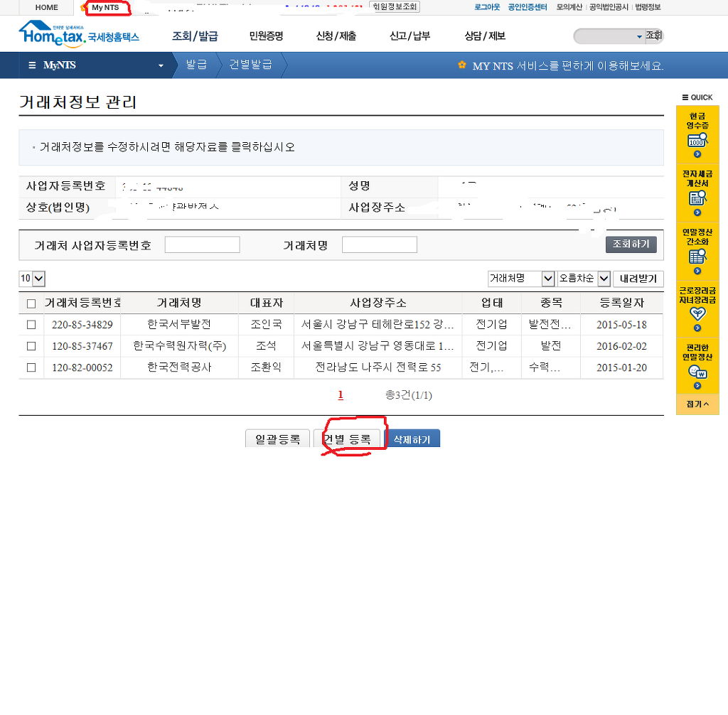Viewport: 728px width, 715px height.
Task: Check the 한국전력공사 row checkbox
Action: [x=31, y=367]
